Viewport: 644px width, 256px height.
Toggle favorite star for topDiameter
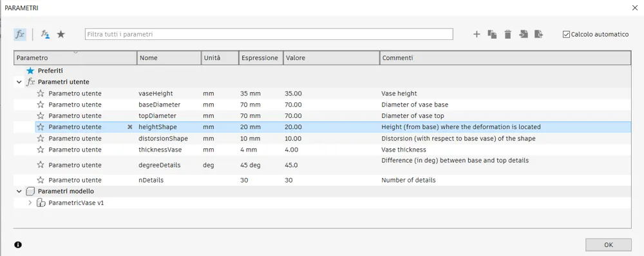[x=40, y=115]
